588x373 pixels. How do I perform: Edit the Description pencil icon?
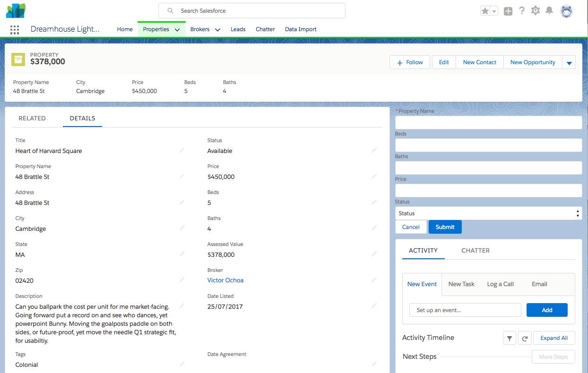coord(182,306)
